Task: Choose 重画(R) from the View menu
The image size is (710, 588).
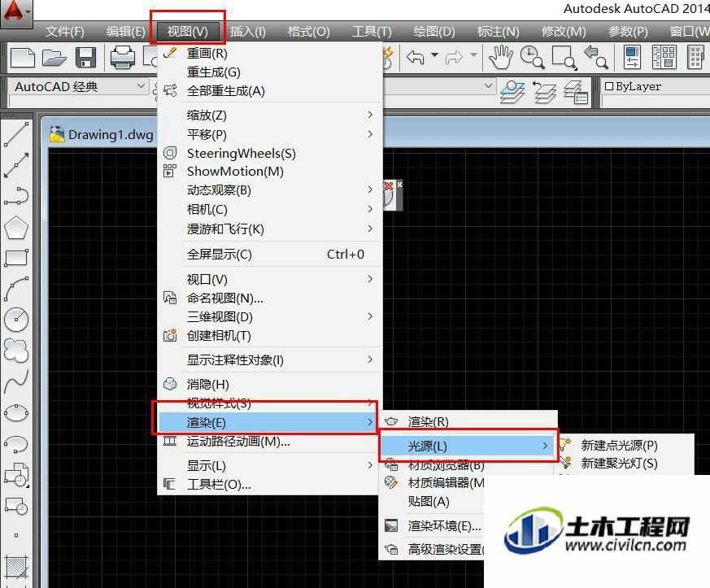Action: [270, 54]
